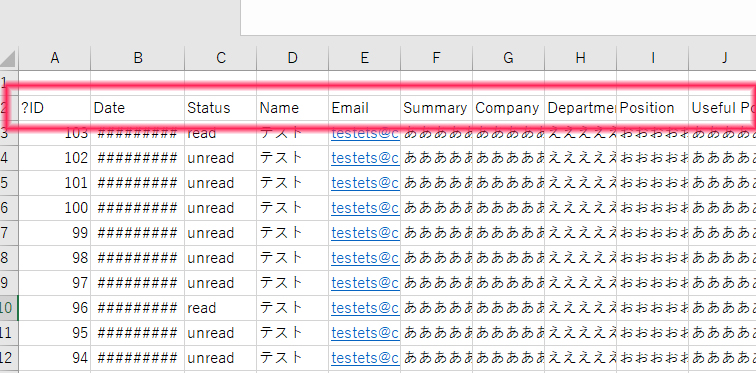Select the Company cell in row 5

point(509,183)
